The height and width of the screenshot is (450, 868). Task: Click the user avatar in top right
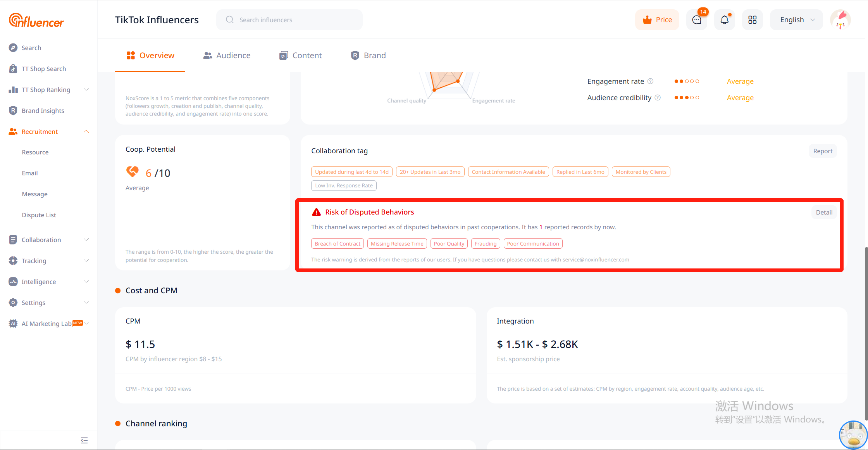pos(840,20)
